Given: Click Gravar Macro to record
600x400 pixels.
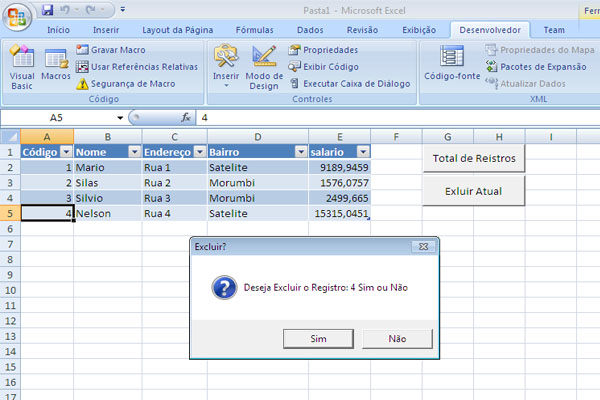Looking at the screenshot, I should [111, 50].
